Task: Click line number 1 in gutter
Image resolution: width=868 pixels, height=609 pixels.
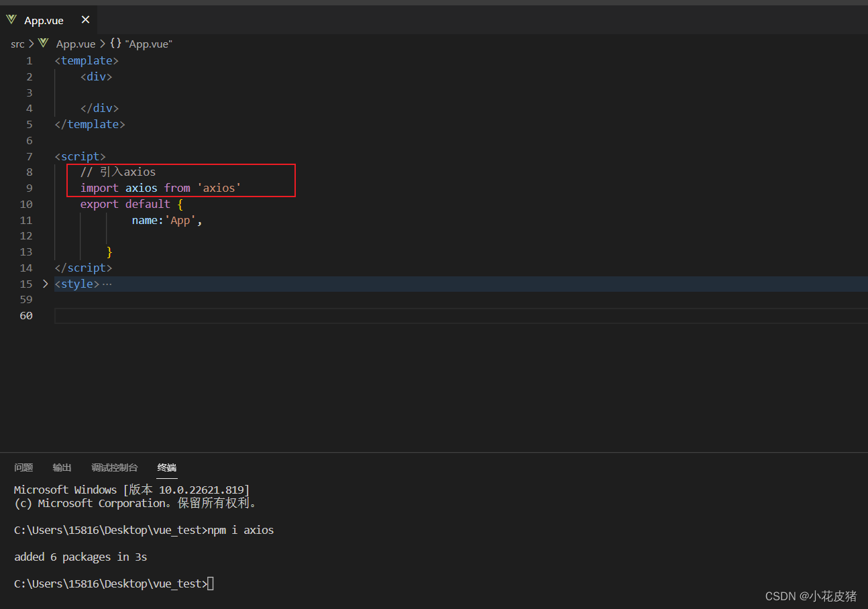Action: coord(29,60)
